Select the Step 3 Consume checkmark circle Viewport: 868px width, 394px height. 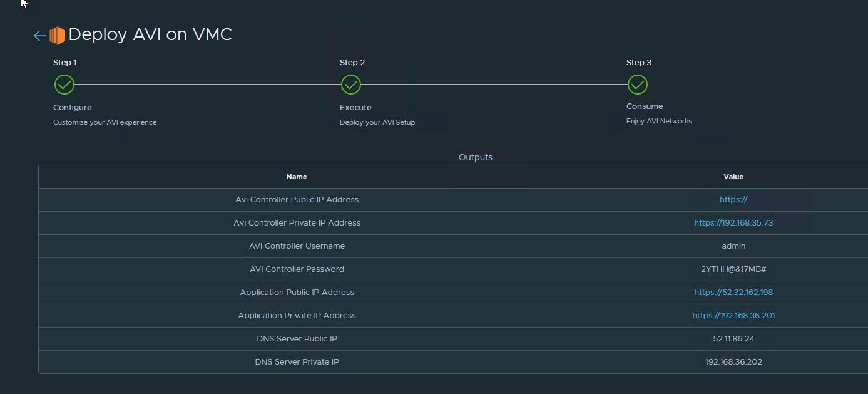[638, 85]
